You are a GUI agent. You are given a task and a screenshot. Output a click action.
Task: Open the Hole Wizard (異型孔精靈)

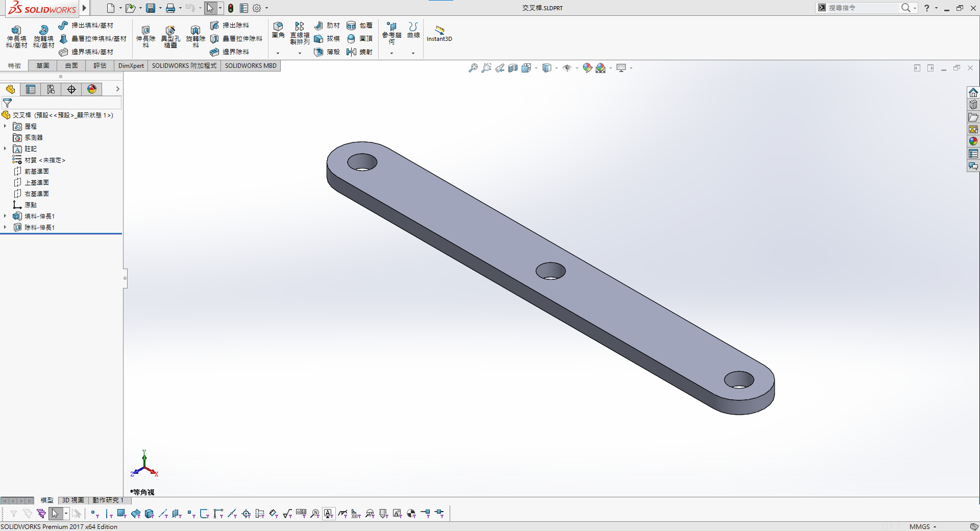[x=170, y=37]
